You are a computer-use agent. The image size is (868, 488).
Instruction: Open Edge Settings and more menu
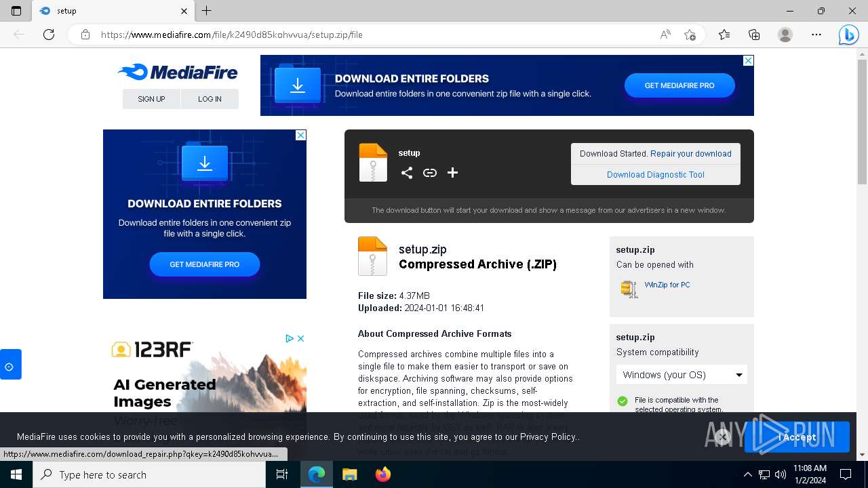(x=816, y=35)
